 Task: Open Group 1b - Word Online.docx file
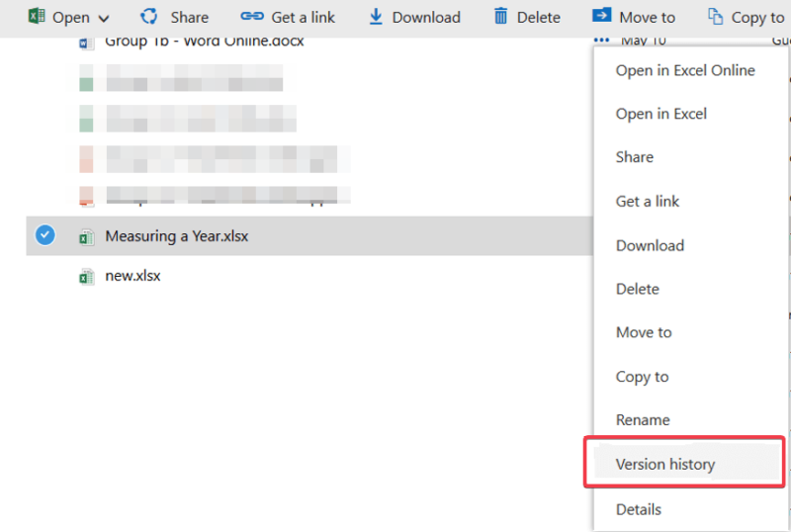tap(205, 43)
